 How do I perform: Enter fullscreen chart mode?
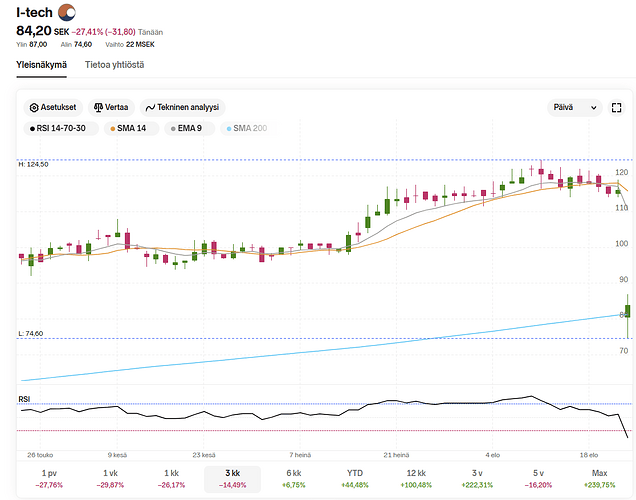(617, 107)
